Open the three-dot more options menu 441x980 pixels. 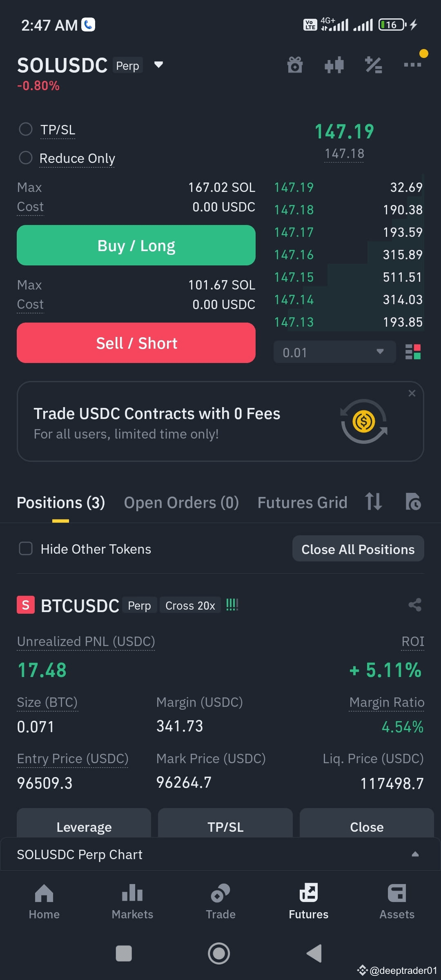[x=412, y=65]
